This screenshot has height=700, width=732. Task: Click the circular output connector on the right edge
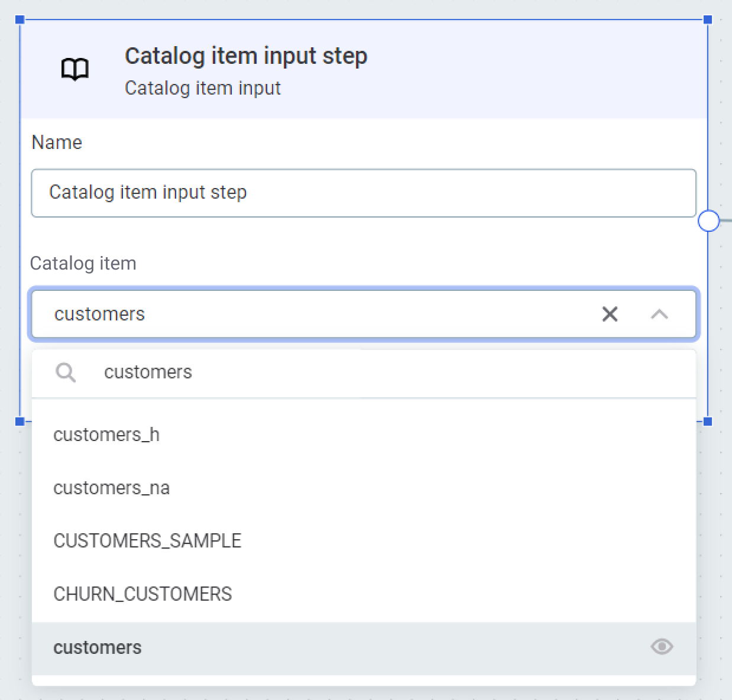click(x=708, y=221)
